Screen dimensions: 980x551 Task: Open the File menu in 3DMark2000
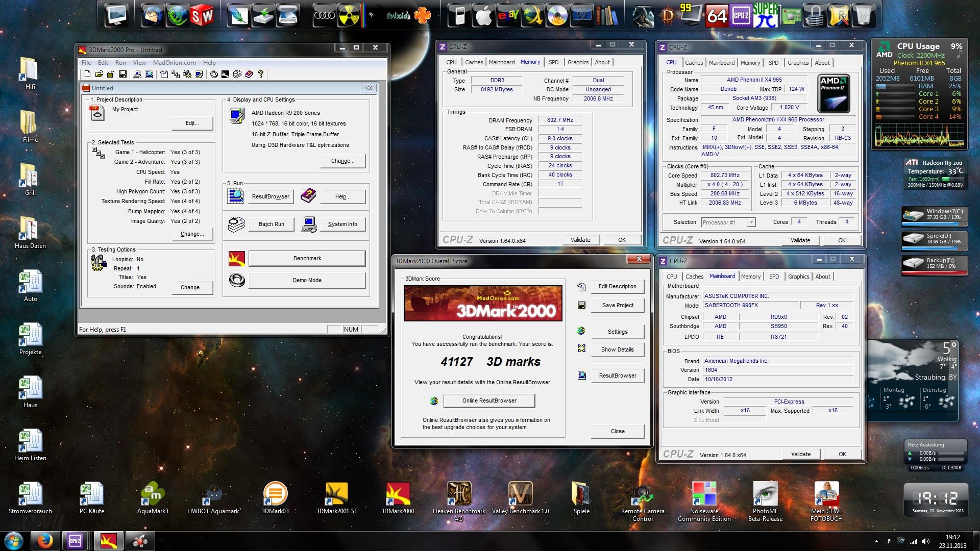click(86, 63)
